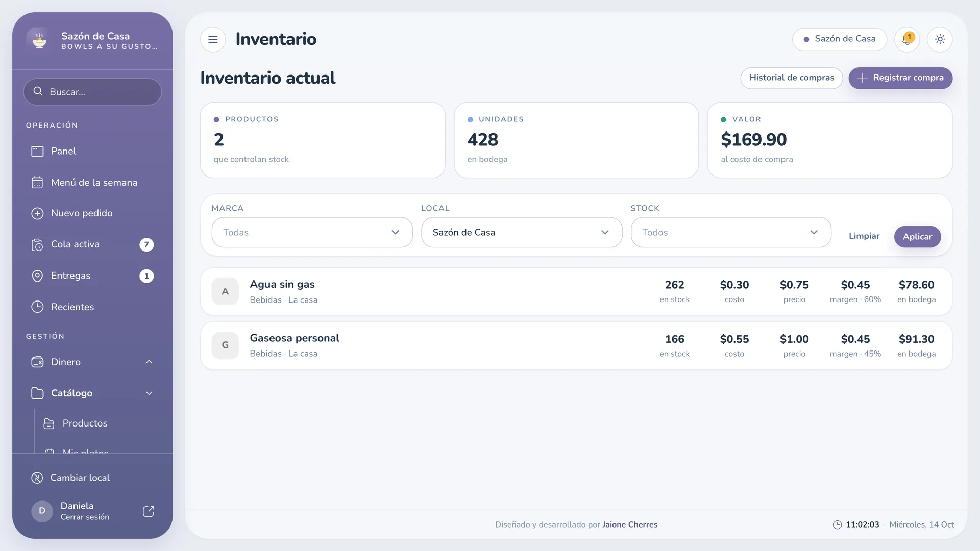980x551 pixels.
Task: Click the Entregas badge showing 1
Action: (146, 276)
